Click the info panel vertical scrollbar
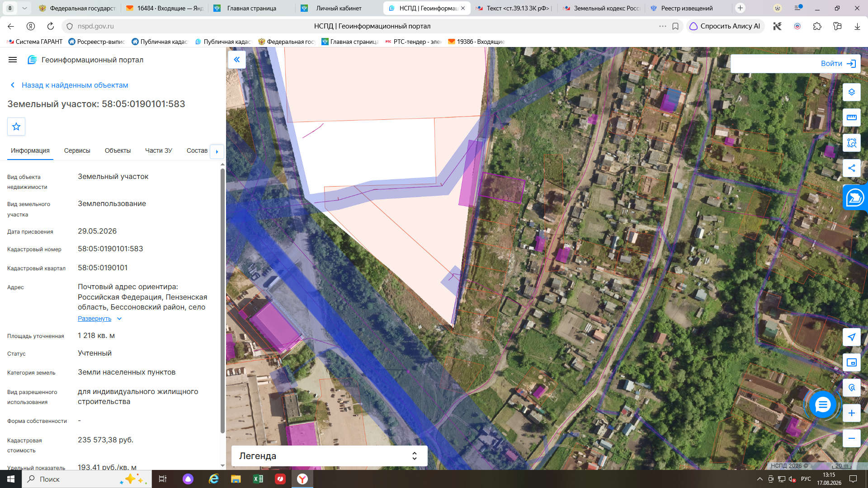868x488 pixels. point(222,300)
